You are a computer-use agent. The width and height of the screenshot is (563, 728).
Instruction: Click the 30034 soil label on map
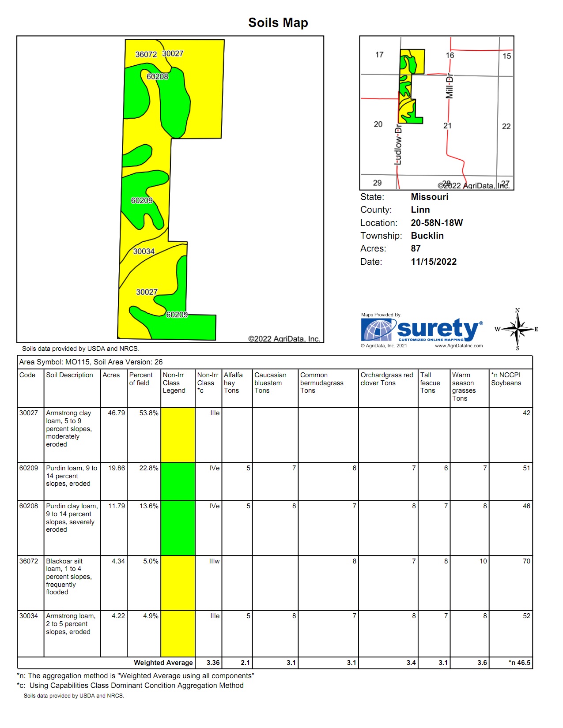[144, 251]
